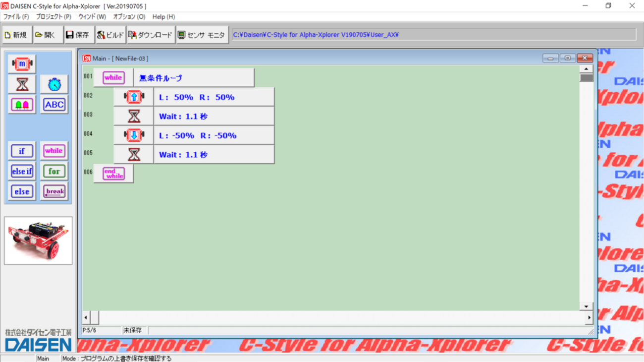Select the LED lights block in the palette

pos(22,105)
